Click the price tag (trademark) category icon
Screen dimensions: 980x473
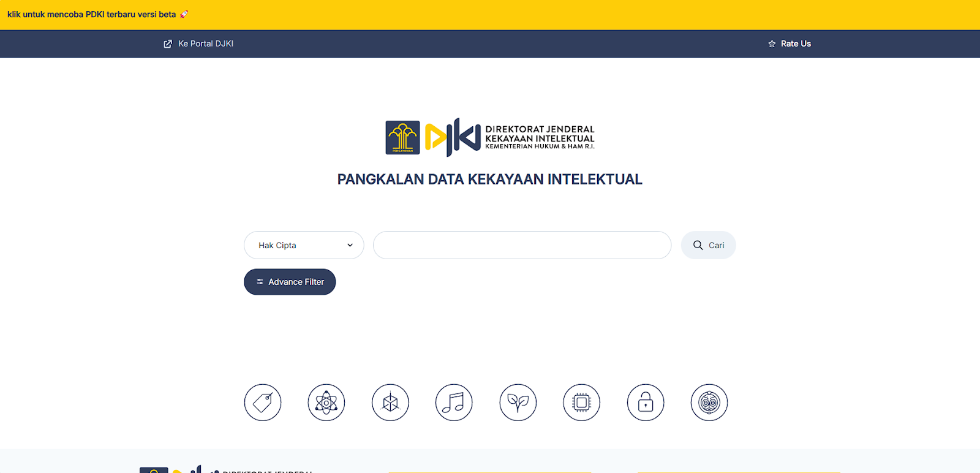click(x=263, y=403)
